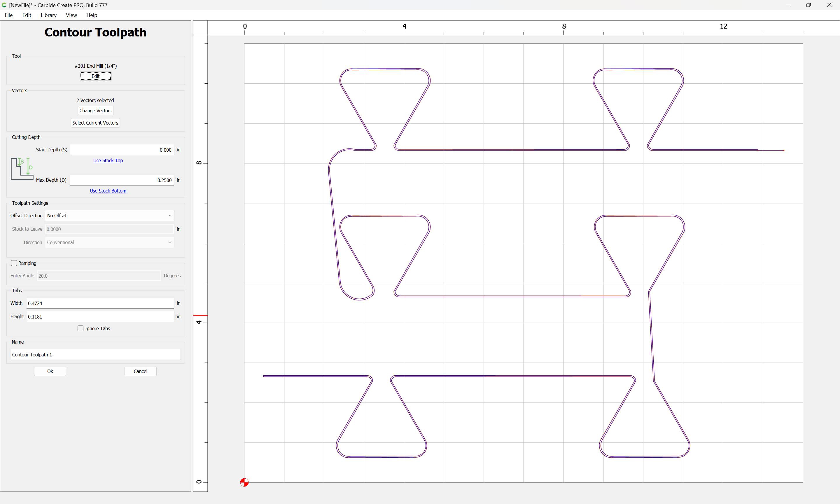The image size is (840, 504).
Task: Click Select Current Vectors button
Action: tap(95, 123)
